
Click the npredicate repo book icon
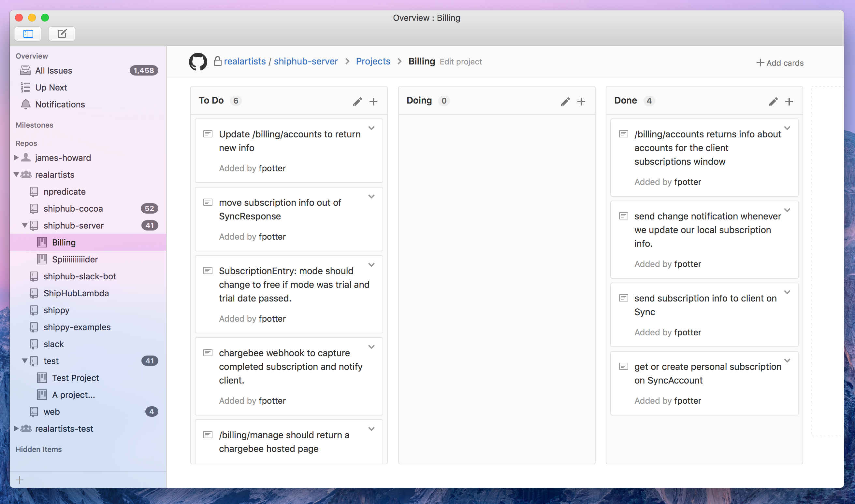[34, 191]
